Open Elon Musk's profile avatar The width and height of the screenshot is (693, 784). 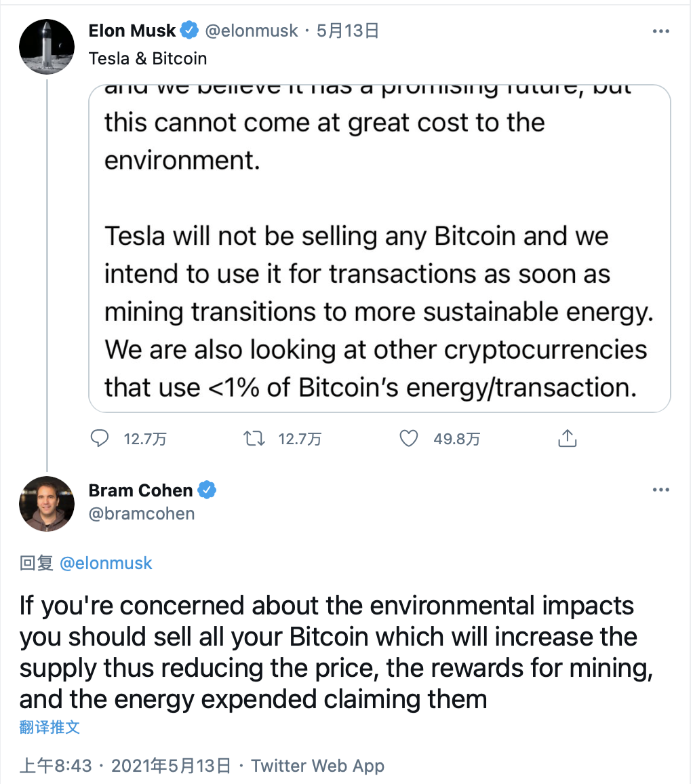pyautogui.click(x=46, y=46)
